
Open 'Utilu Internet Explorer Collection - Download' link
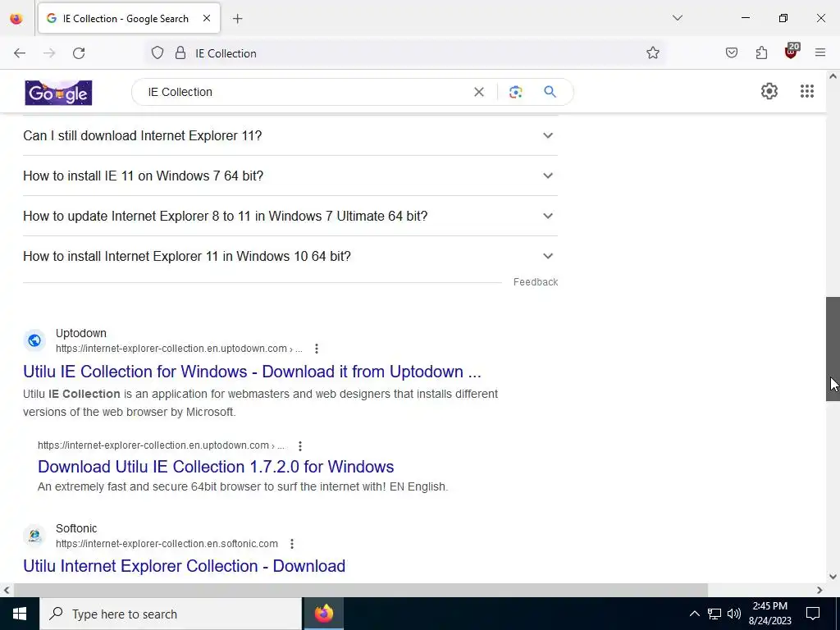click(x=185, y=566)
